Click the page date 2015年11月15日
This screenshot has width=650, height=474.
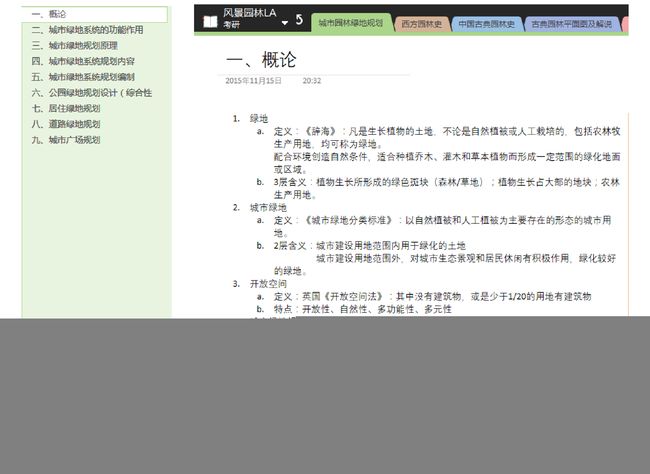253,80
